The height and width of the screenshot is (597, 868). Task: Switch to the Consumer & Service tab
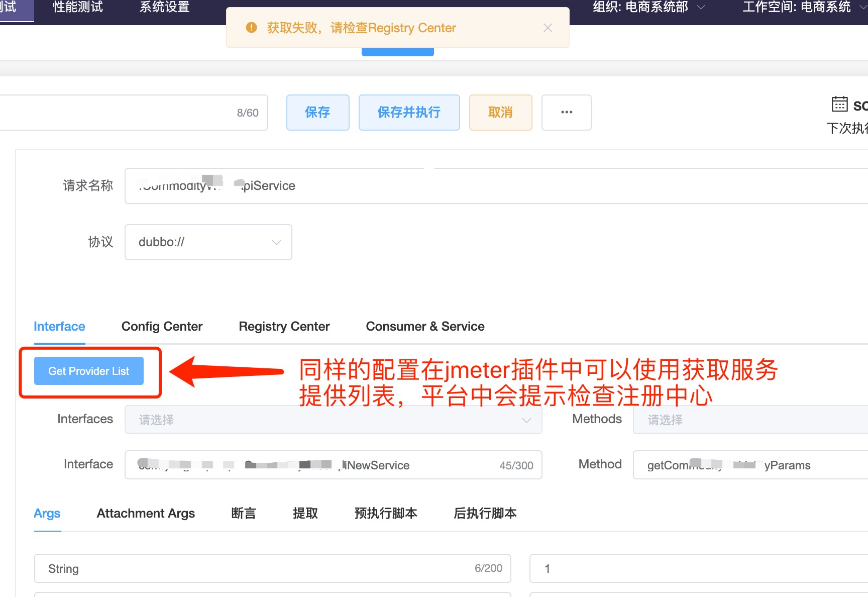tap(425, 326)
